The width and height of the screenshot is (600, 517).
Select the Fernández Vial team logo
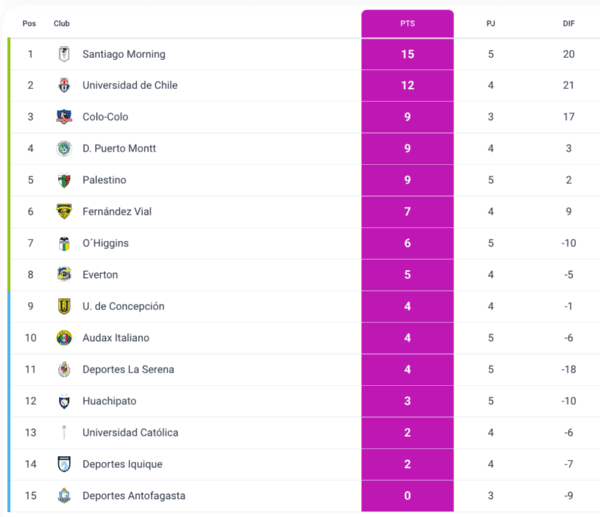pyautogui.click(x=64, y=212)
